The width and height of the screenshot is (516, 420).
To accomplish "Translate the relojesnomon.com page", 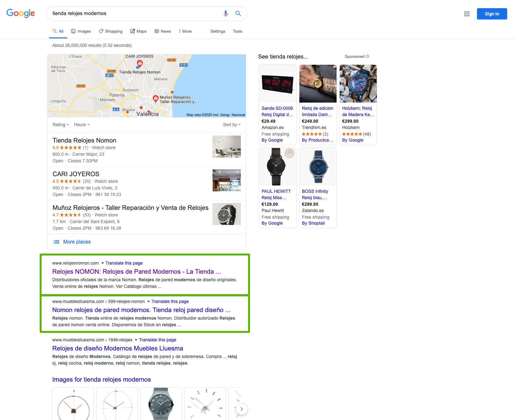I will coord(124,263).
